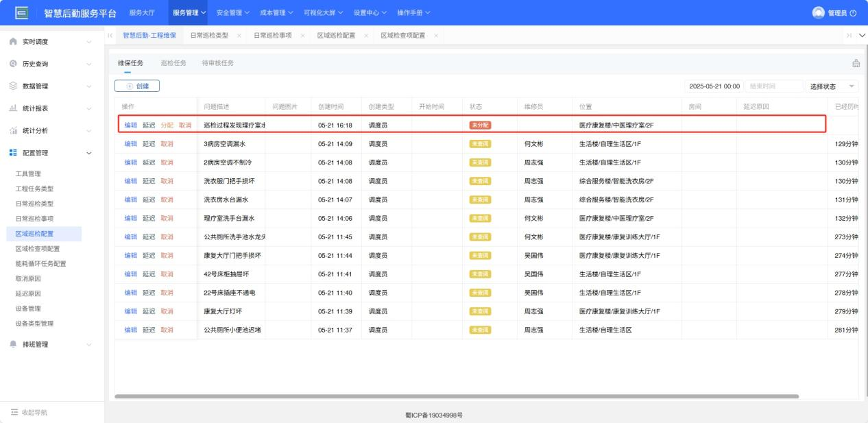Click the 创建 button
868x423 pixels.
point(137,86)
